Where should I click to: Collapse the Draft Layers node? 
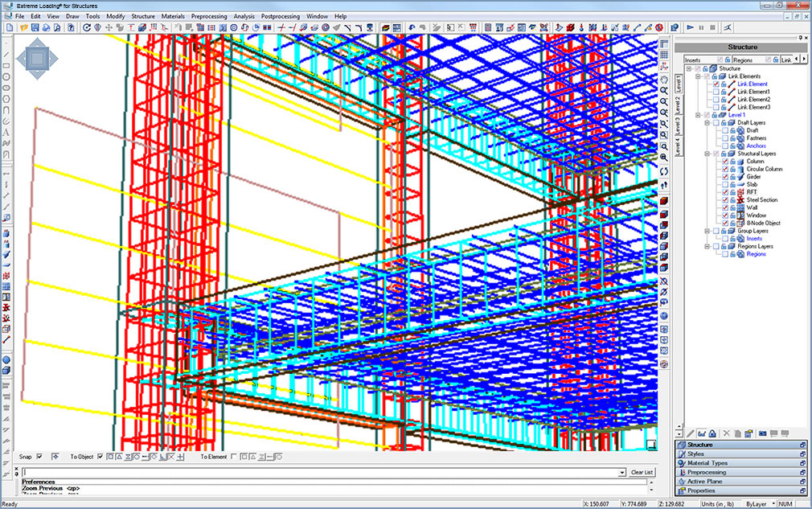pos(707,123)
